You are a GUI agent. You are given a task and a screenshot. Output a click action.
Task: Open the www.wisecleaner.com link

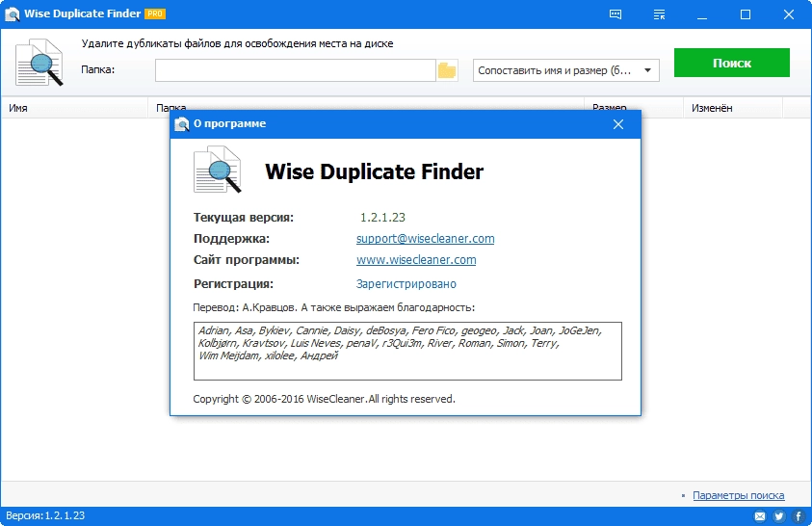[416, 260]
